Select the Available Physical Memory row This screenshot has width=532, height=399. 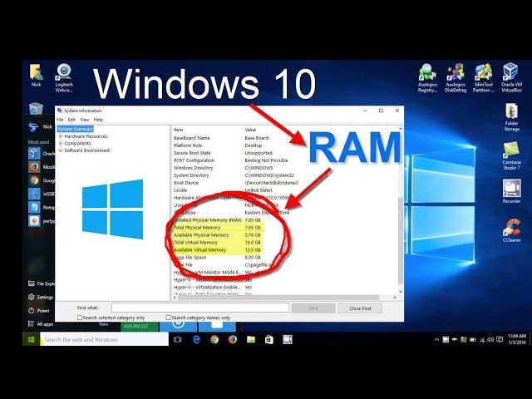(217, 235)
